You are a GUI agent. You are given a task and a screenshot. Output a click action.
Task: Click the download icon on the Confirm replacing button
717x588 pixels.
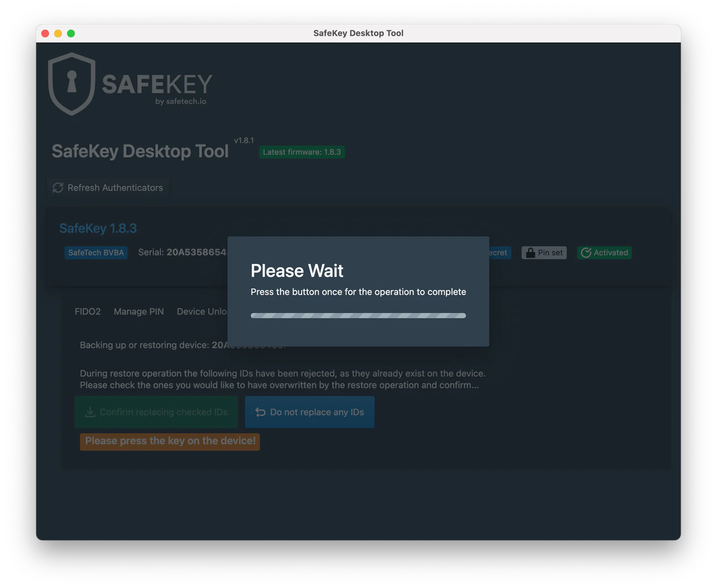[90, 412]
